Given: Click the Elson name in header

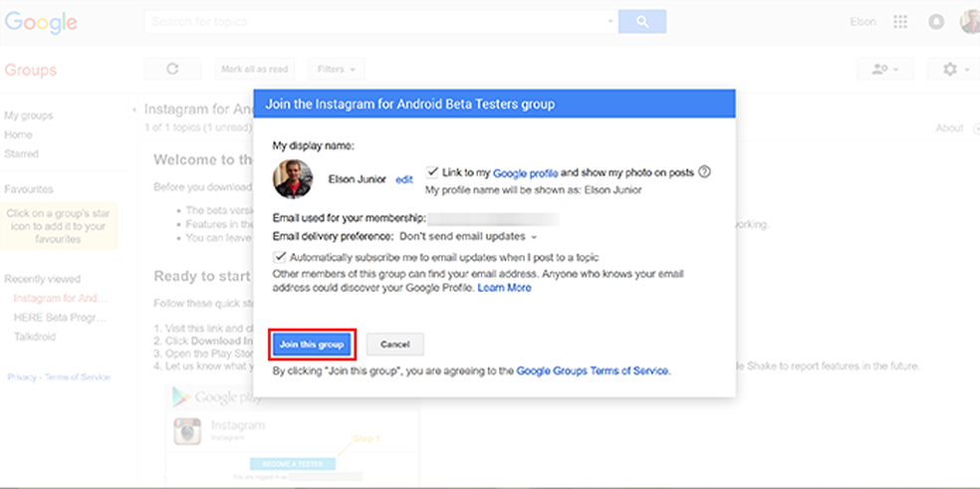Looking at the screenshot, I should point(862,22).
